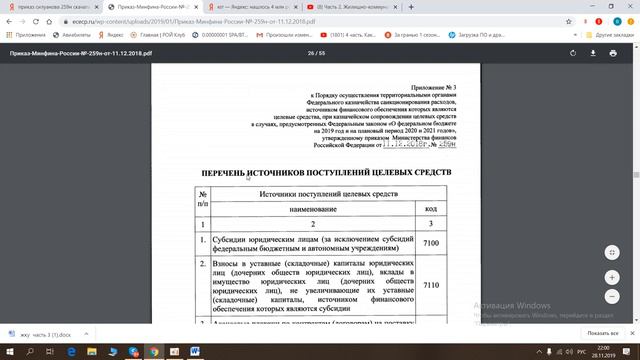Close the YouTube Часть 2 tab
This screenshot has height=360, width=640.
coord(395,7)
